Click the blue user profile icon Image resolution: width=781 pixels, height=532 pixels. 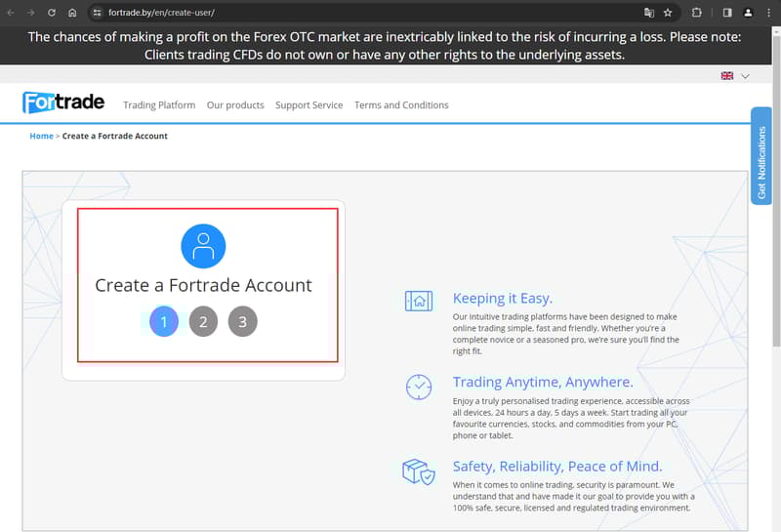pyautogui.click(x=203, y=246)
